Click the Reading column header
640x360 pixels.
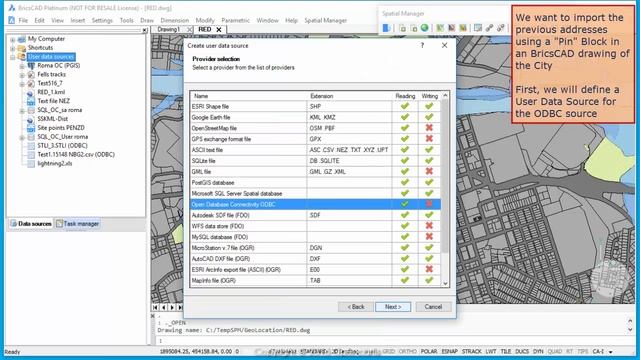(x=405, y=96)
